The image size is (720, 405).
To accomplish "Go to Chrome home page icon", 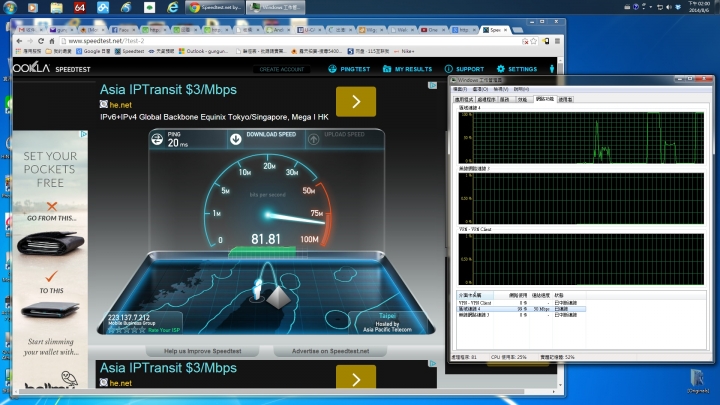I will (51, 41).
